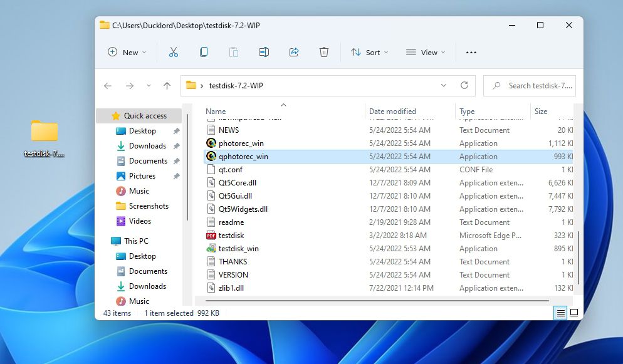Open the New item dropdown

(x=127, y=53)
